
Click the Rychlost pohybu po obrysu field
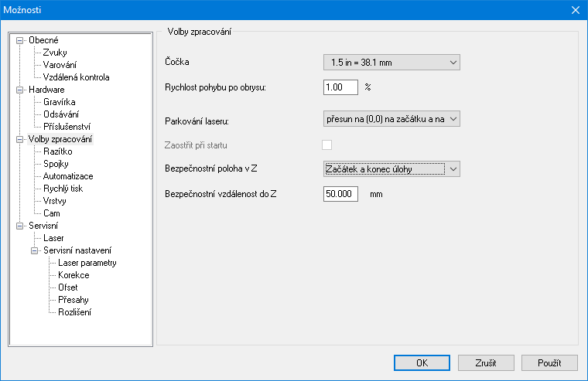pyautogui.click(x=340, y=87)
